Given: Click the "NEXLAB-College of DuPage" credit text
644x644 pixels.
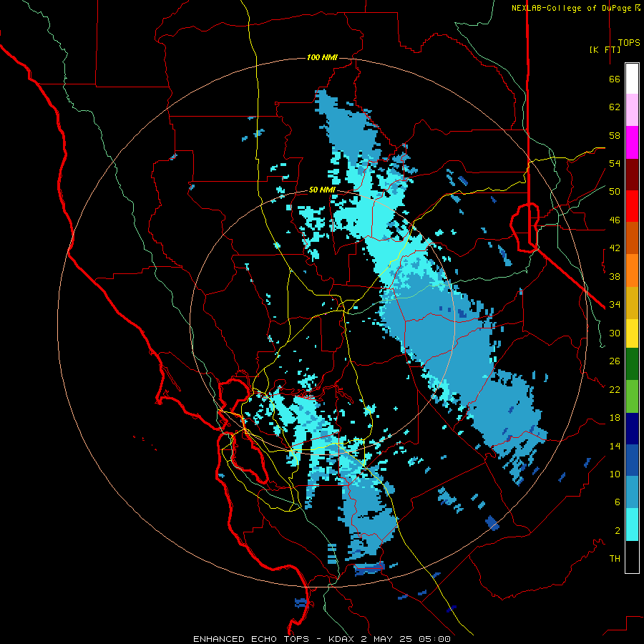Looking at the screenshot, I should click(572, 8).
